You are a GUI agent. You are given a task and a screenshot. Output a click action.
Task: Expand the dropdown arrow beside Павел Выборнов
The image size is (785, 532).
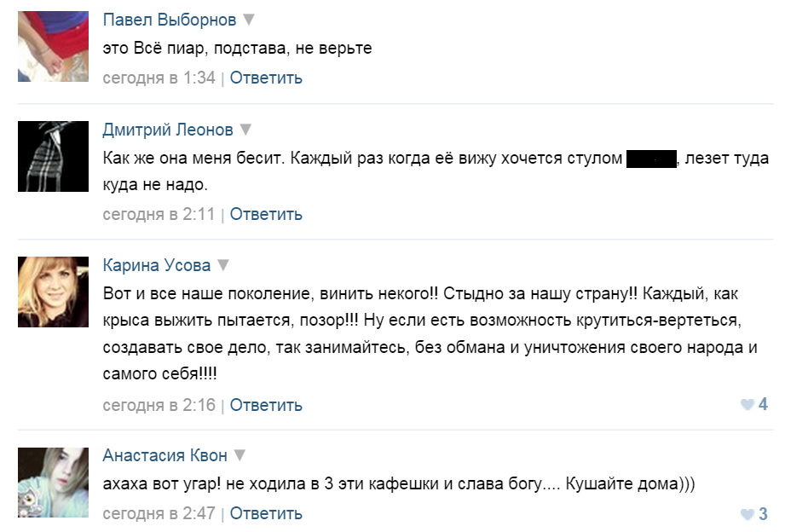pos(249,20)
